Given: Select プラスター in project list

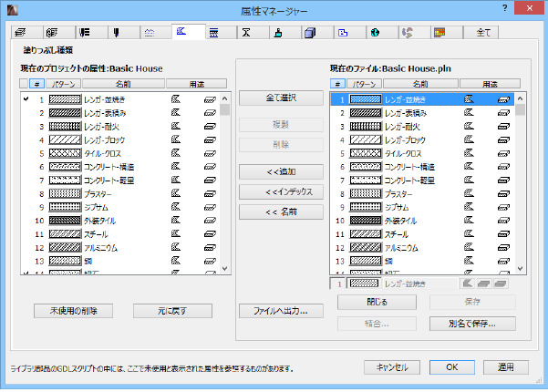Looking at the screenshot, I should point(120,194).
